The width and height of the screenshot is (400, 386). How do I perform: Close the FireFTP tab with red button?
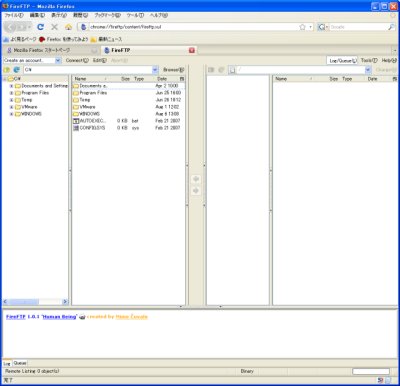[x=192, y=50]
